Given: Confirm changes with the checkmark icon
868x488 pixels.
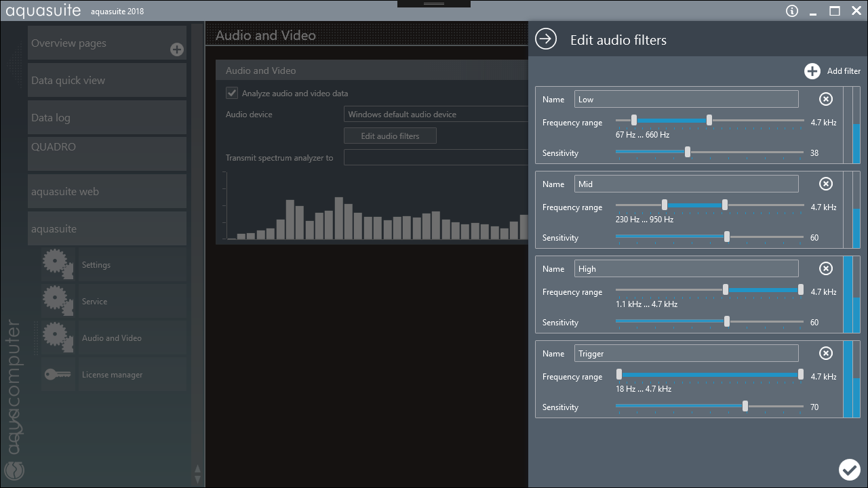Looking at the screenshot, I should pos(849,469).
